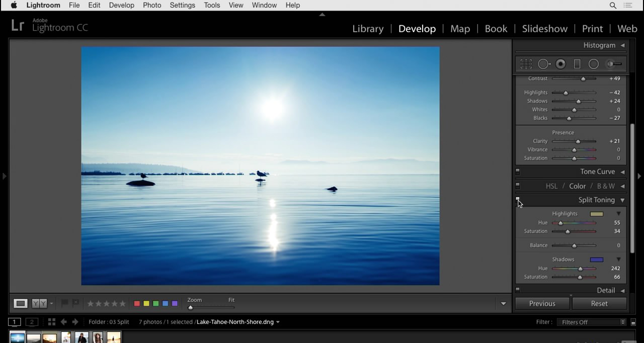Select the Graduated Filter tool
The height and width of the screenshot is (343, 644).
click(x=577, y=64)
